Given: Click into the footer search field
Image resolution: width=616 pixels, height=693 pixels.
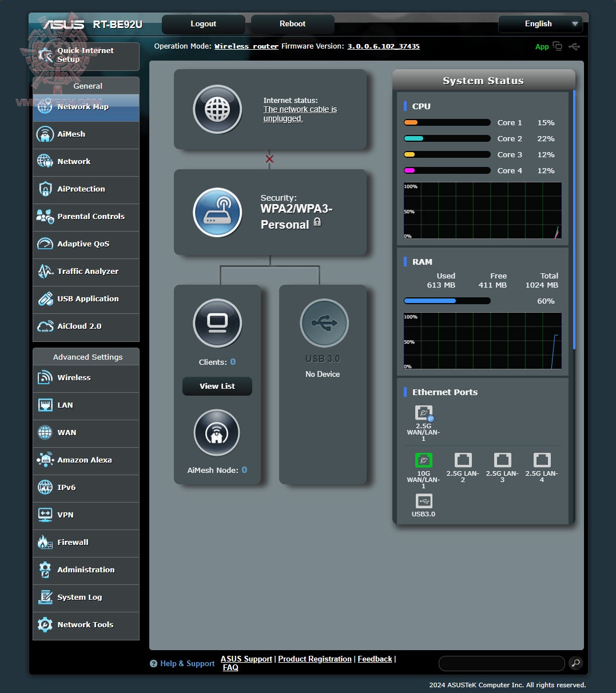Looking at the screenshot, I should coord(502,663).
